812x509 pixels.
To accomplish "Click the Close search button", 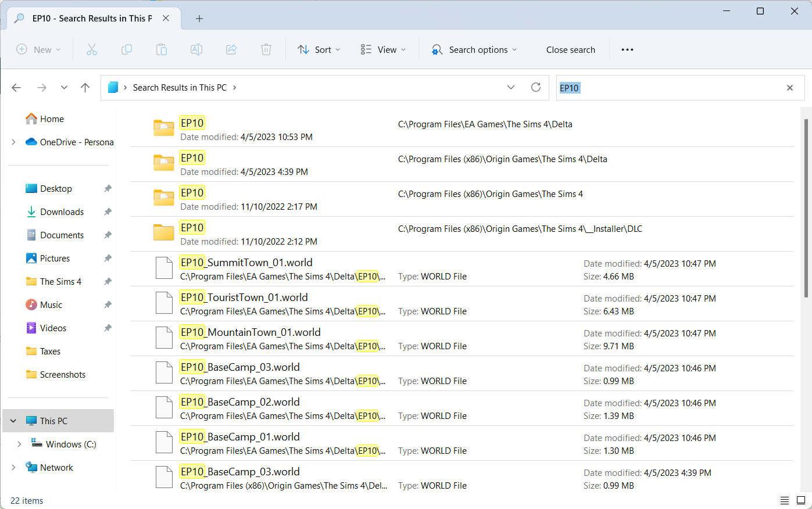I will pos(570,50).
